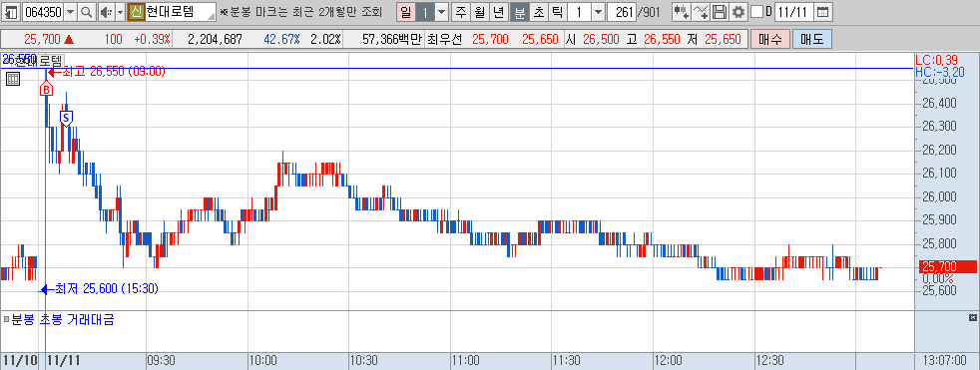Click the 261 candle count field
Screen dimensions: 980x370
622,12
